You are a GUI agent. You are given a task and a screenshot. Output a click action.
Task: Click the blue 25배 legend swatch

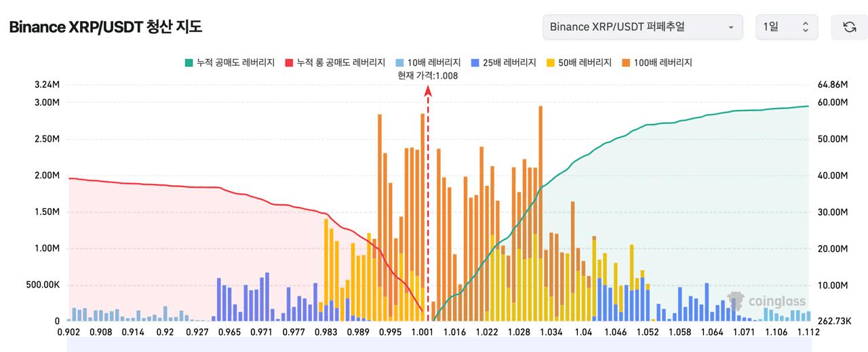pos(475,62)
